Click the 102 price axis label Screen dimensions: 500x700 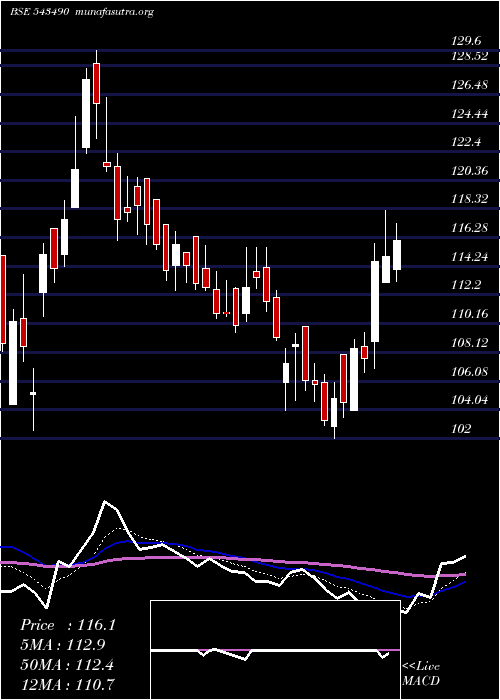(462, 429)
